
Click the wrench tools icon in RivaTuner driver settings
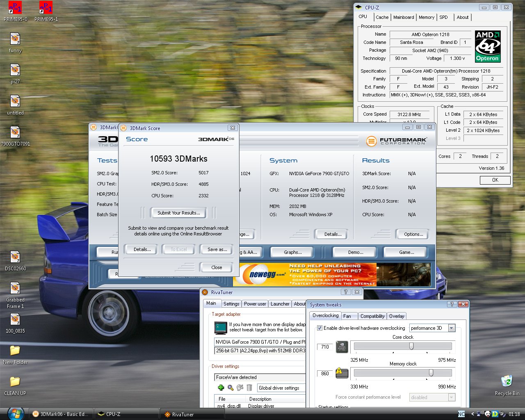click(x=240, y=388)
